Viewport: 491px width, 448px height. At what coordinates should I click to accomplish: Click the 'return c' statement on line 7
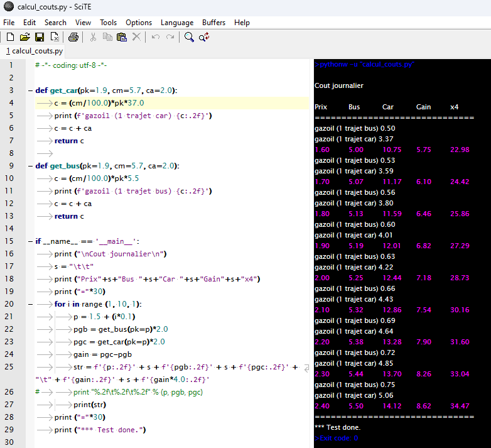(x=69, y=141)
